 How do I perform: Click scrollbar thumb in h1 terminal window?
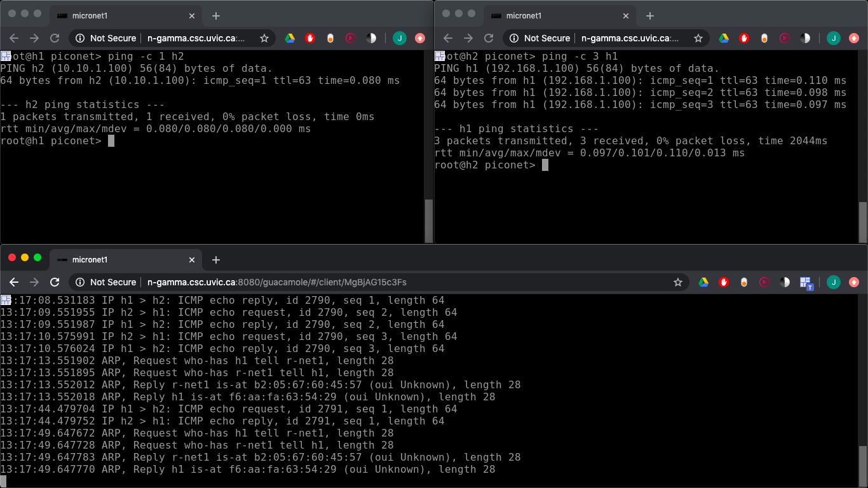[x=429, y=220]
